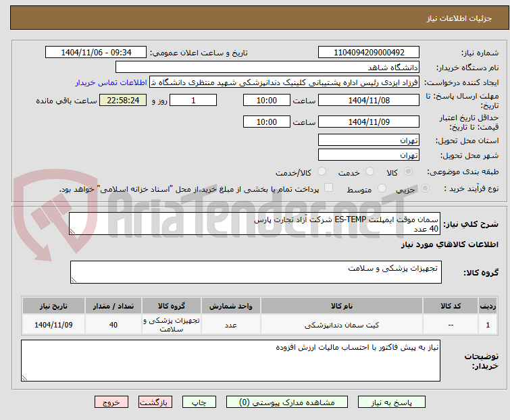This screenshot has width=510, height=420.
Task: Toggle the Islamic treasury payment checkbox
Action: (329, 188)
